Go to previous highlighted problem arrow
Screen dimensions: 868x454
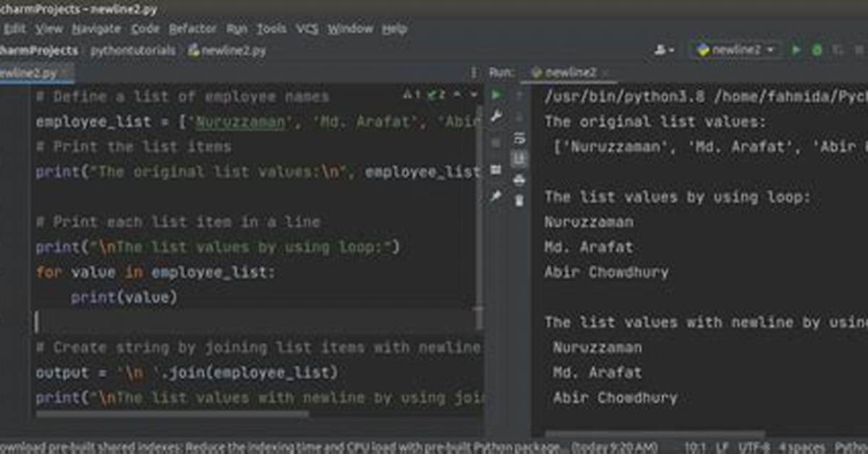click(x=459, y=95)
